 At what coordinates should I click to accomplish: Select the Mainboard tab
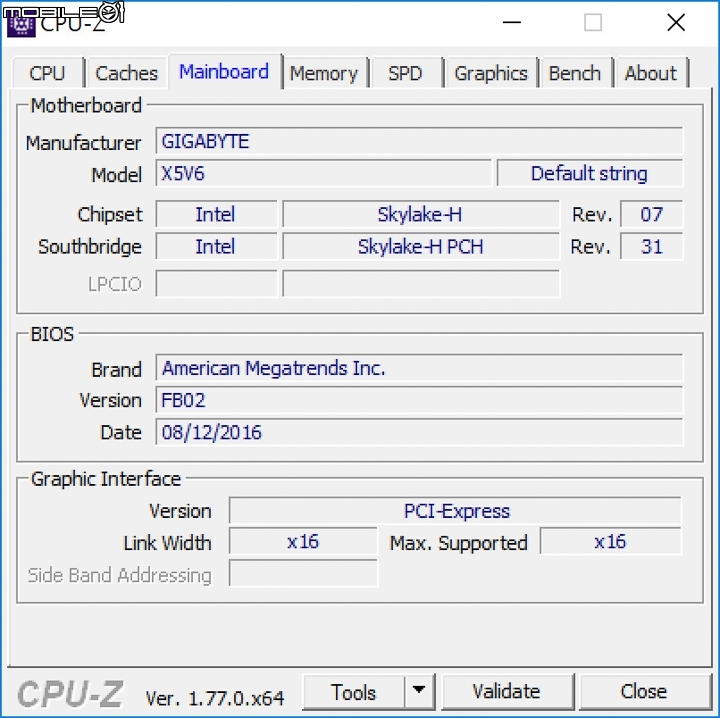[225, 71]
